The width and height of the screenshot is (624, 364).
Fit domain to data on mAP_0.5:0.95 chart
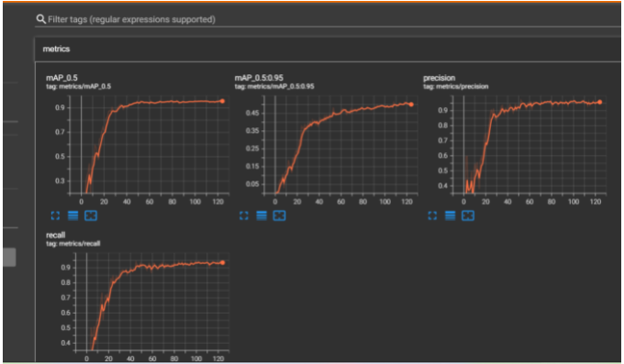click(x=279, y=215)
